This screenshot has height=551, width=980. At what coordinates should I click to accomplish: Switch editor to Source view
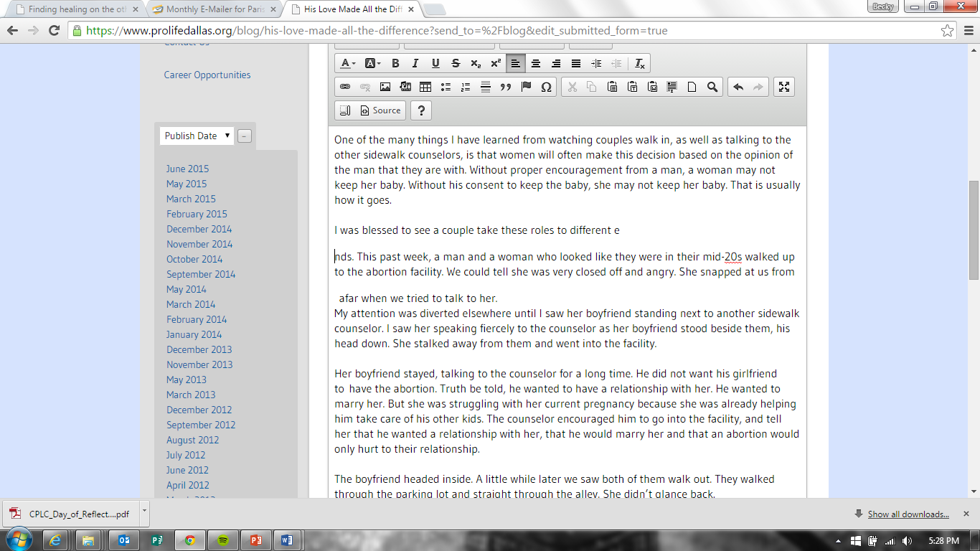tap(381, 110)
